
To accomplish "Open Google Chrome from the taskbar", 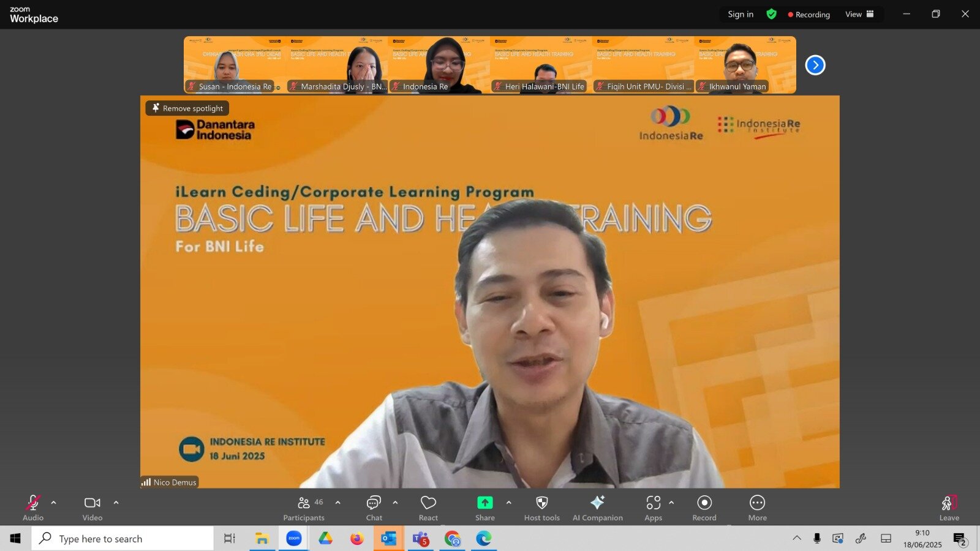I will click(x=453, y=539).
